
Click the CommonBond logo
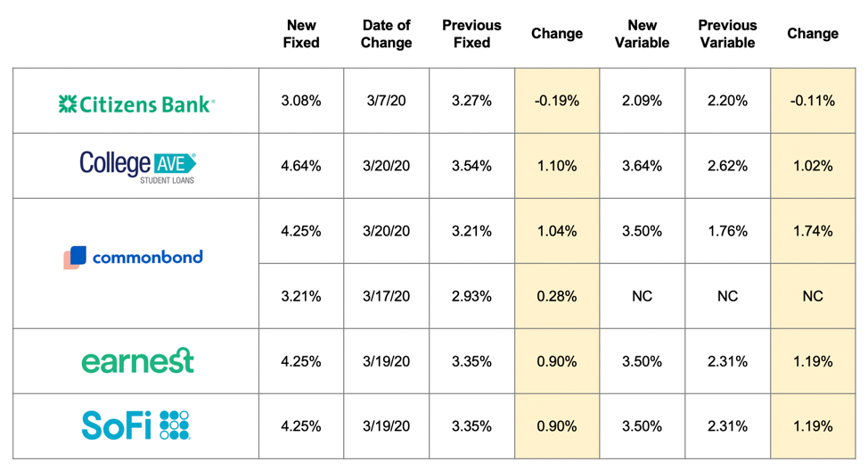135,258
